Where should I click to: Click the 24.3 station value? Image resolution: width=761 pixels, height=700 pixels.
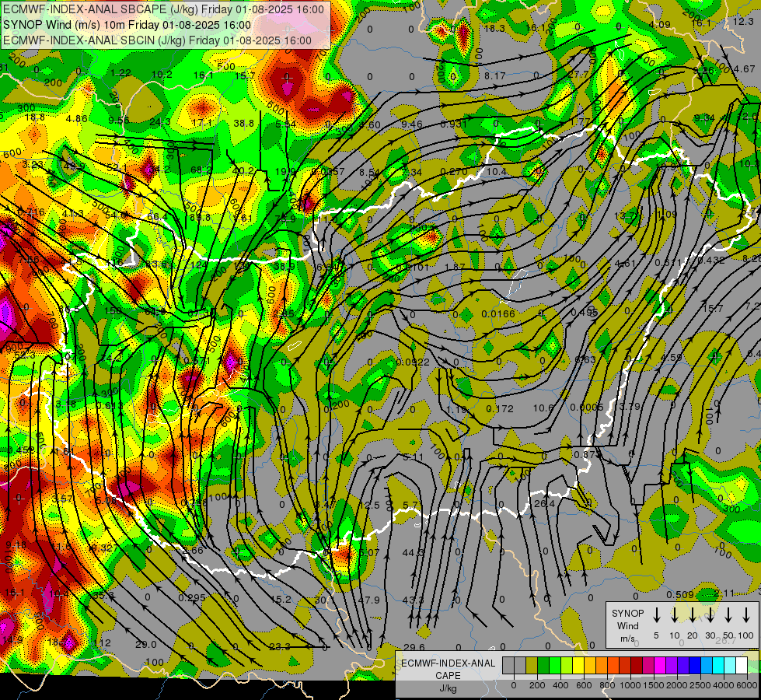click(x=159, y=121)
